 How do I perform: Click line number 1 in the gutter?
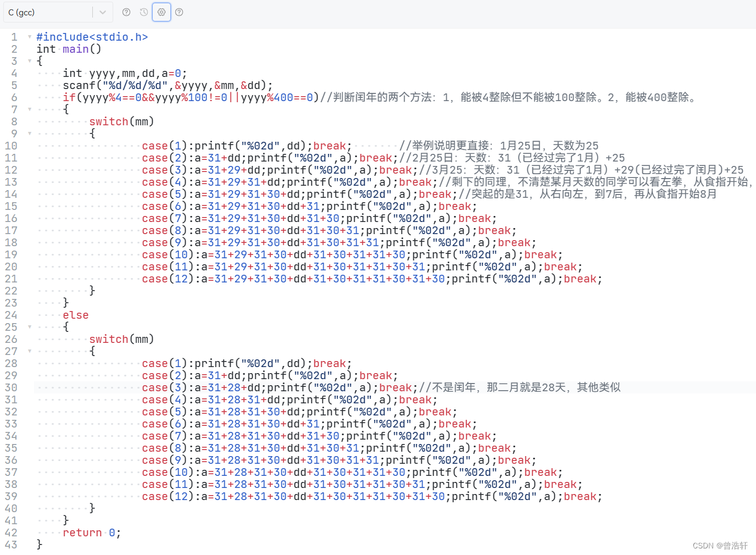(x=14, y=37)
